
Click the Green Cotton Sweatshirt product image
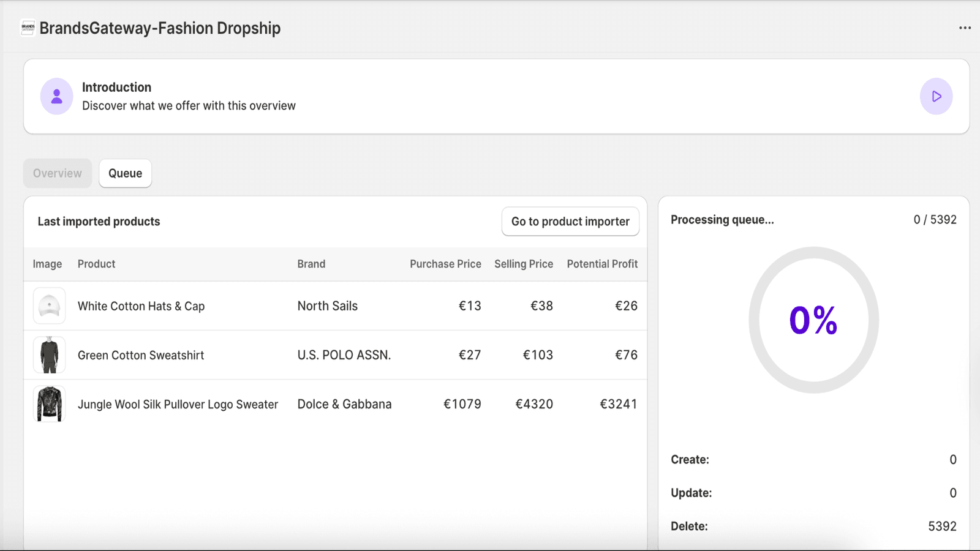coord(49,354)
